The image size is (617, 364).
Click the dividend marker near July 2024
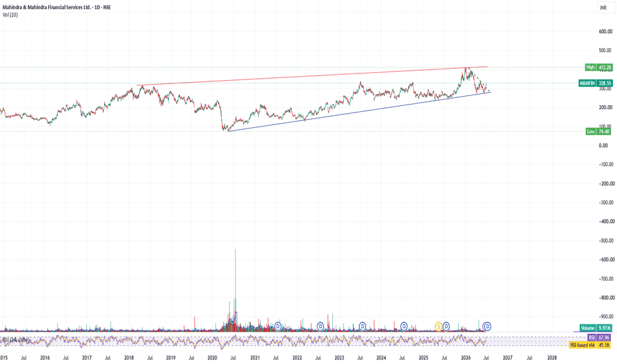[404, 326]
